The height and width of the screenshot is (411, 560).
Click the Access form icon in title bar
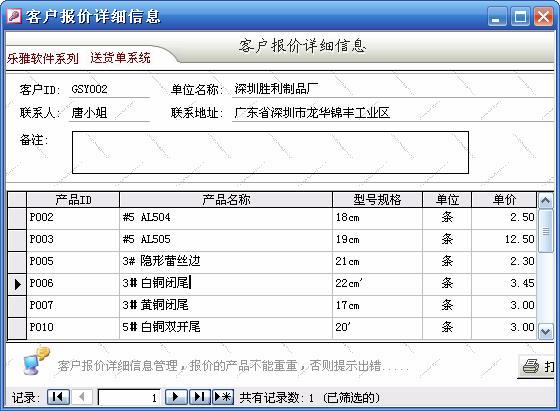(x=14, y=16)
